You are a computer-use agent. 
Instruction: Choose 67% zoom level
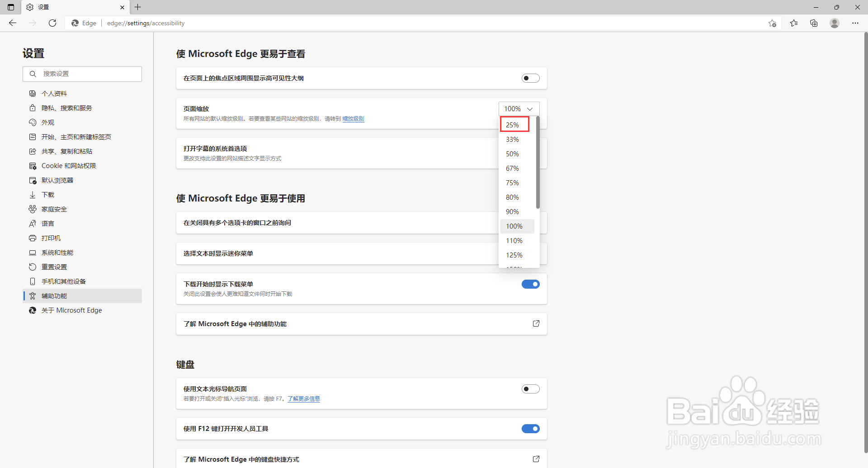[x=517, y=168]
